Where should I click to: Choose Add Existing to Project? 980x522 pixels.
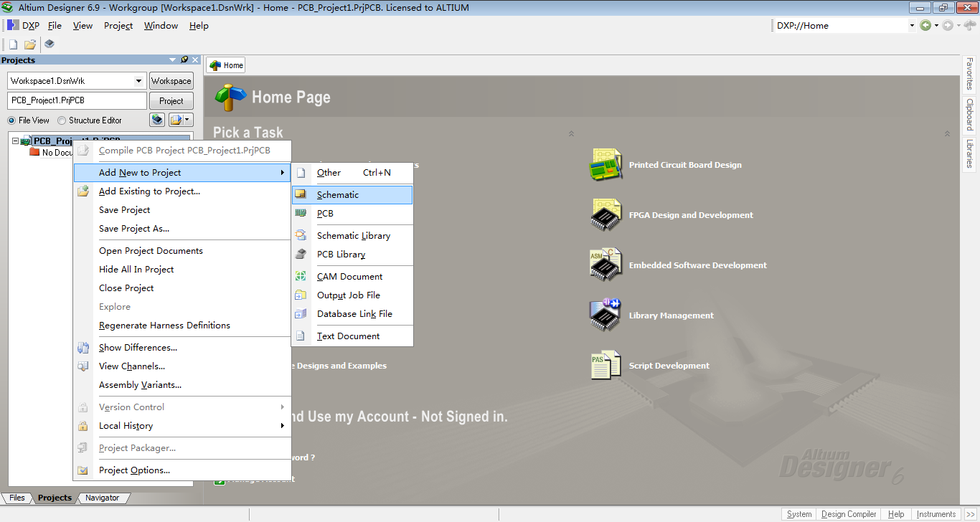tap(182, 191)
